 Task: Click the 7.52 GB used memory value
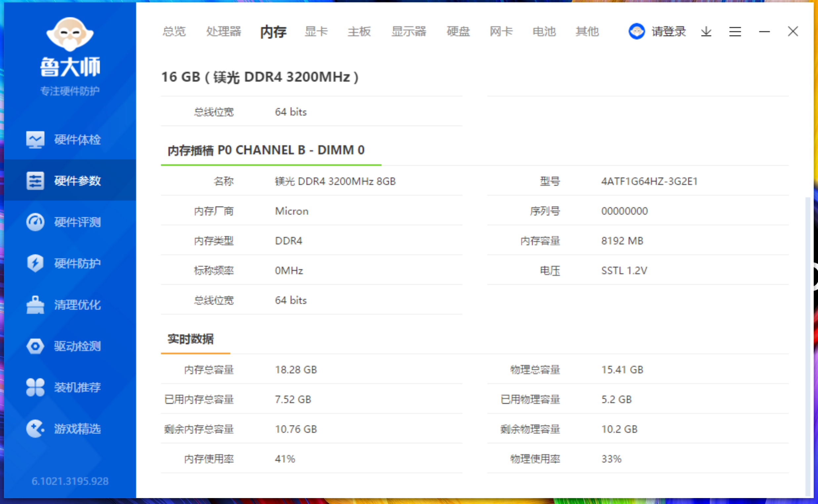click(293, 399)
